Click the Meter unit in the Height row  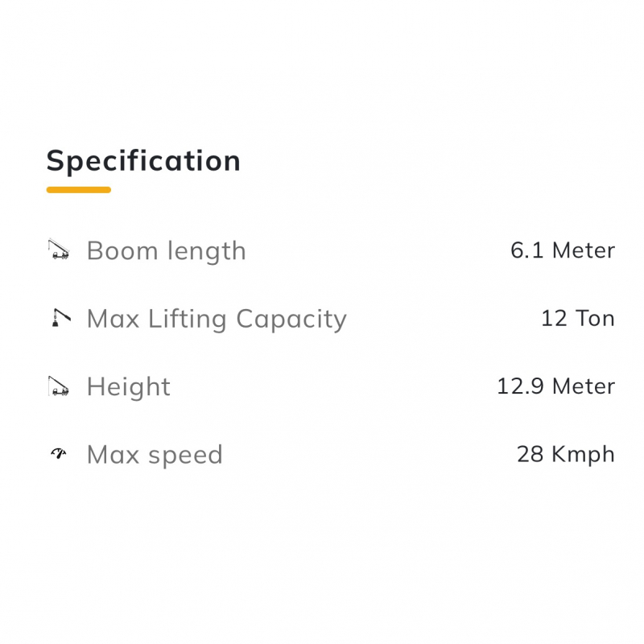(x=584, y=386)
